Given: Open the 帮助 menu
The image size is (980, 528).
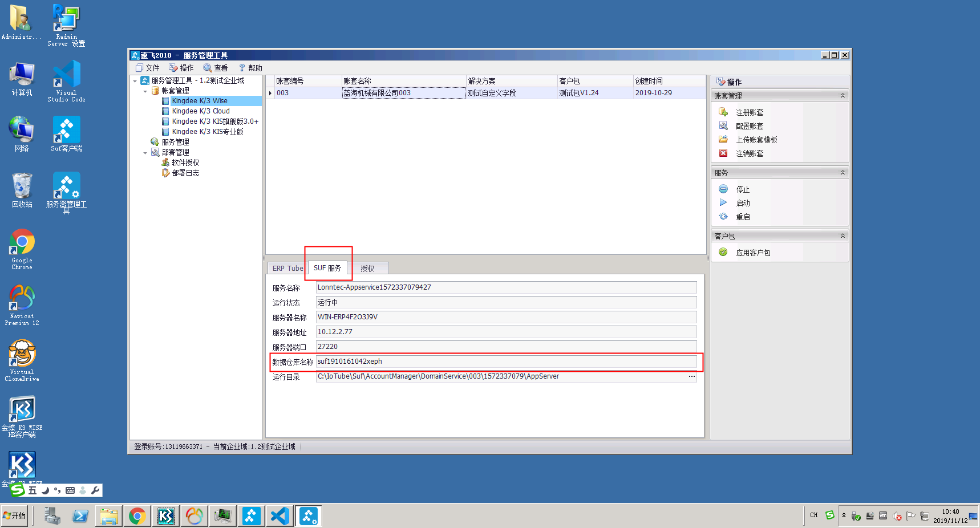Looking at the screenshot, I should click(x=250, y=68).
